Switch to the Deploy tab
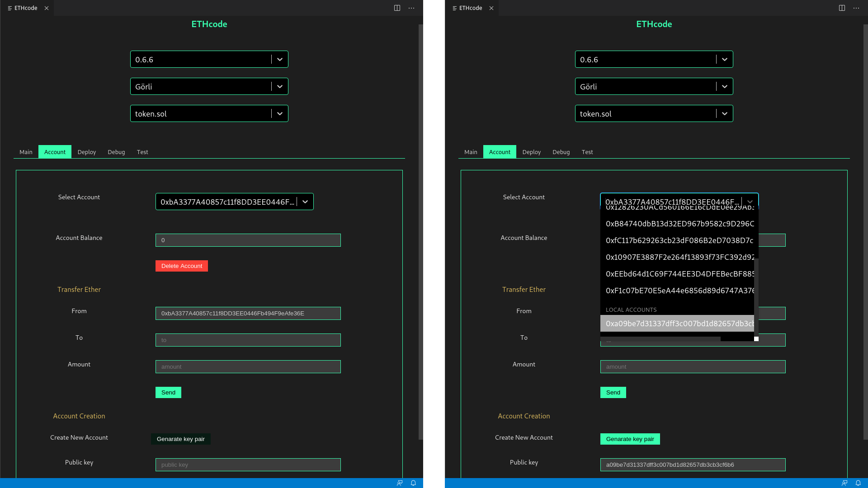Image resolution: width=868 pixels, height=488 pixels. 86,152
